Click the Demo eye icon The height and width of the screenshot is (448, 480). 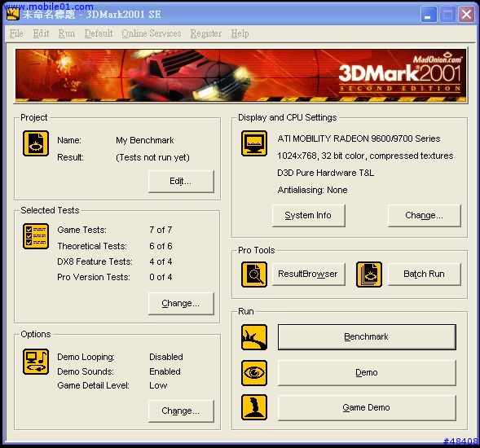[254, 373]
